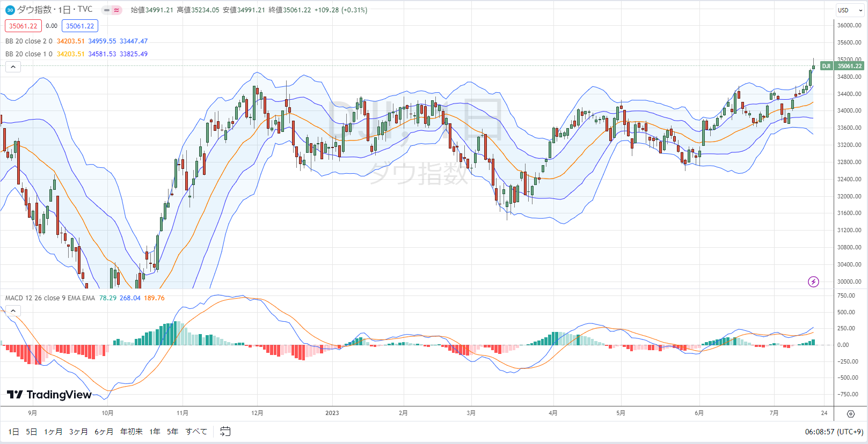Screen dimensions: 868x444
Task: Click the 高値35234.05 high value
Action: tap(198, 10)
